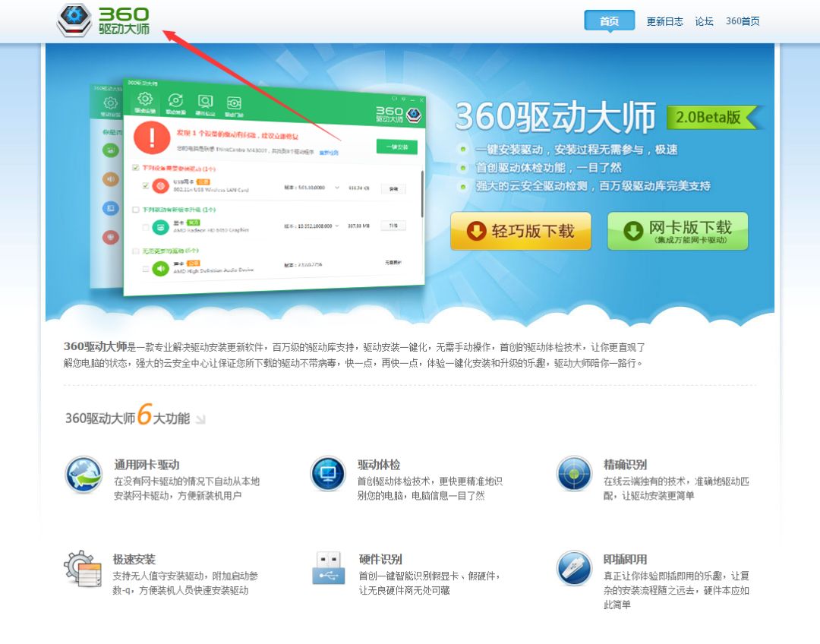Click the 硬件识别 feature heading

point(380,559)
